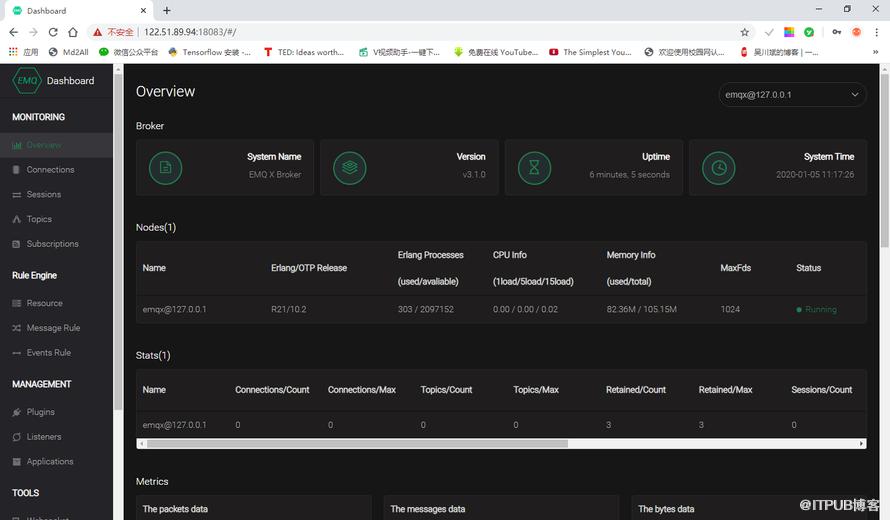Screen dimensions: 890x520
Task: Click the R21/10.2 Erlang release cell
Action: click(x=288, y=309)
